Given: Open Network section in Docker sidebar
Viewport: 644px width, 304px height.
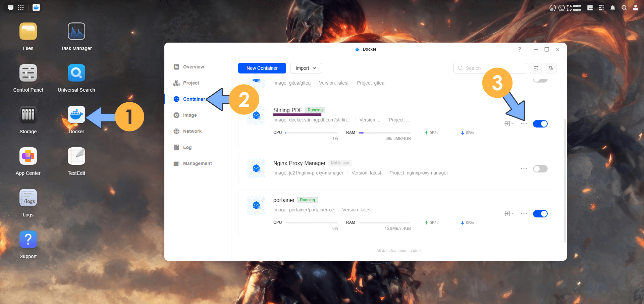Looking at the screenshot, I should pyautogui.click(x=192, y=131).
